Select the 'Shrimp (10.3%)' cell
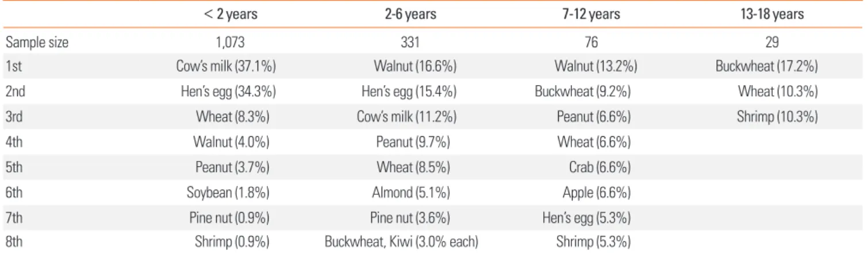Image resolution: width=868 pixels, height=254 pixels. tap(778, 117)
